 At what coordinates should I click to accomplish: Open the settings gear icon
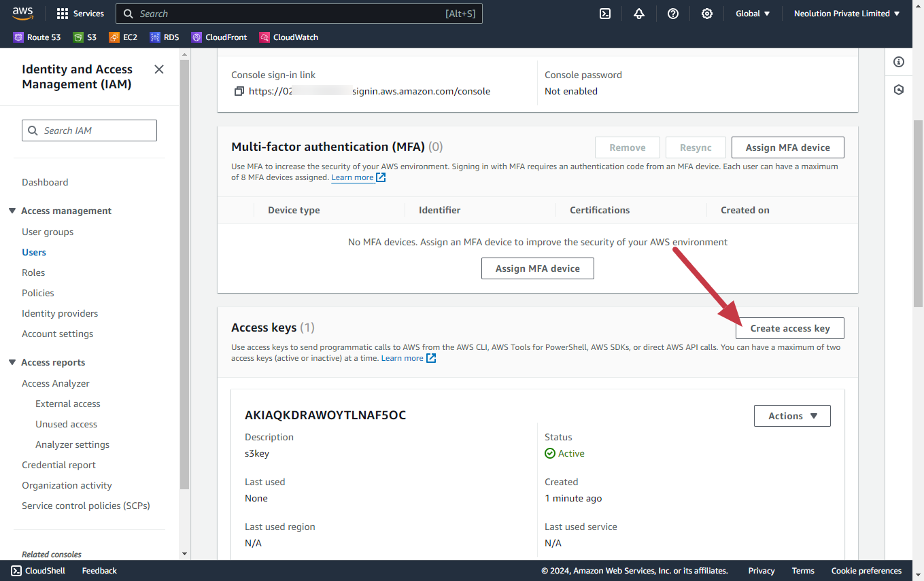point(707,14)
